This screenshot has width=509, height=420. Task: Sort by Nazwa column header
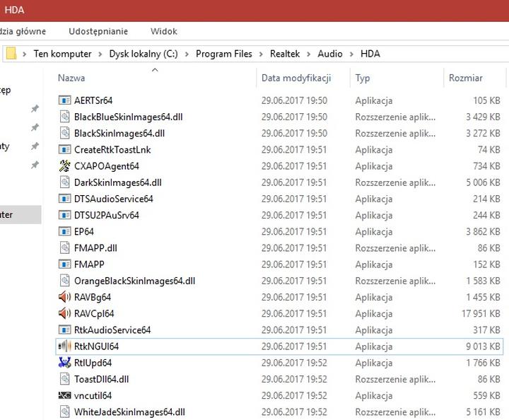point(71,78)
